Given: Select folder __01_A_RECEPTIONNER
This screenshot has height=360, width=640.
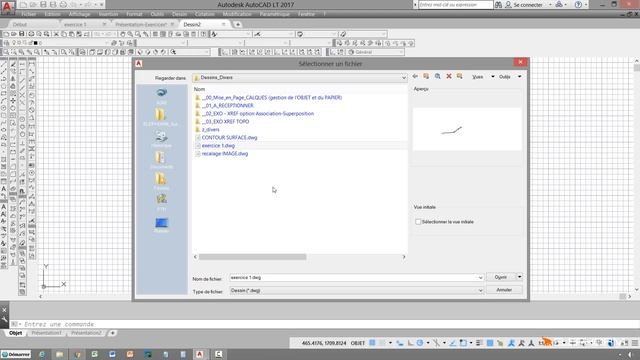Looking at the screenshot, I should tap(227, 105).
